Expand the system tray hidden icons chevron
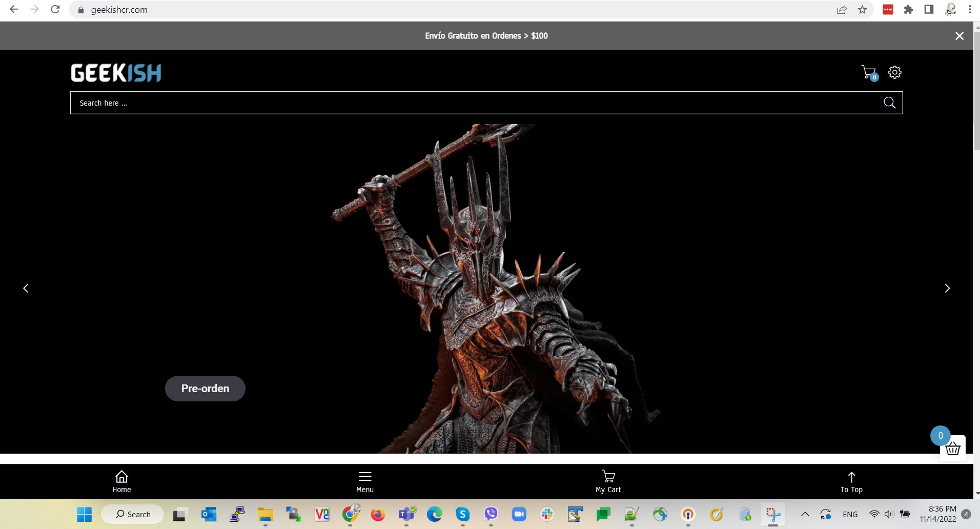 coord(805,514)
